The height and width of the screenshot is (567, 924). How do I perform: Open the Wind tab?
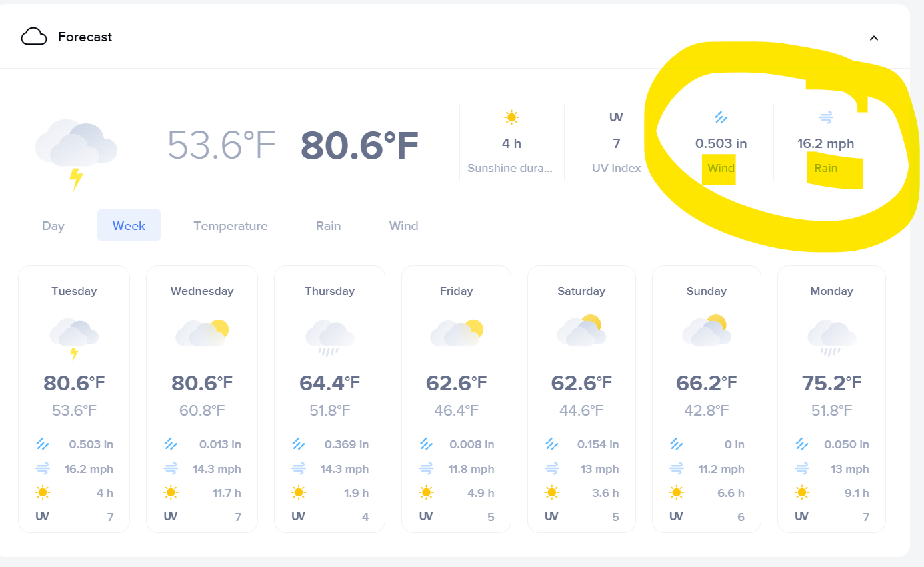(403, 225)
